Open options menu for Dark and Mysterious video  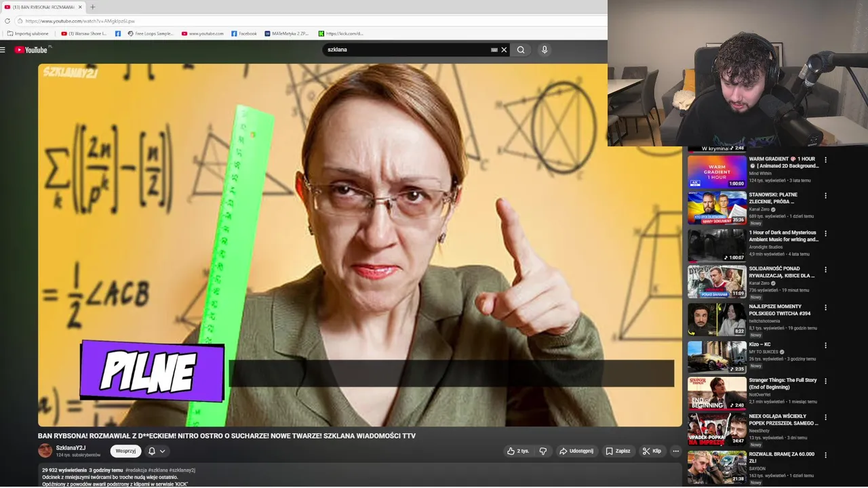coord(825,233)
